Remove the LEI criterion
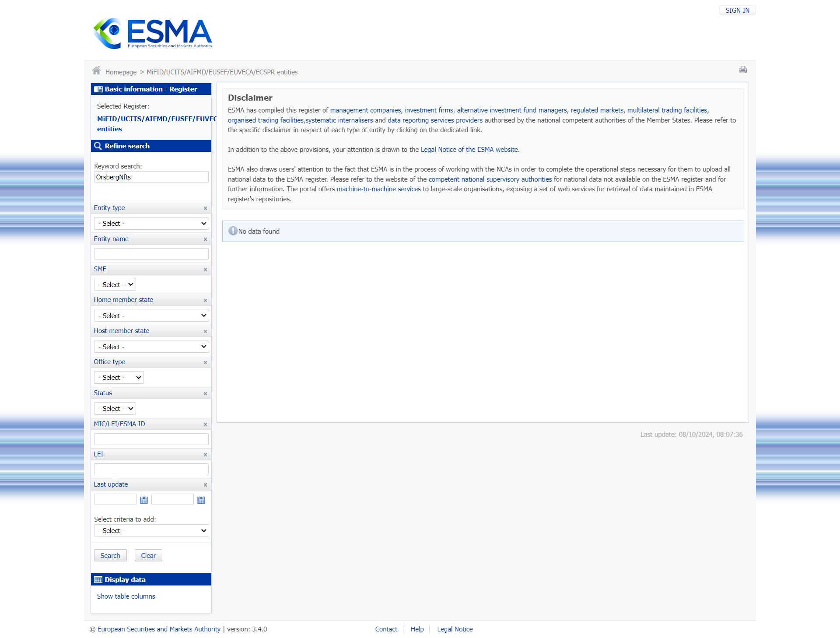This screenshot has height=638, width=840. (x=205, y=455)
